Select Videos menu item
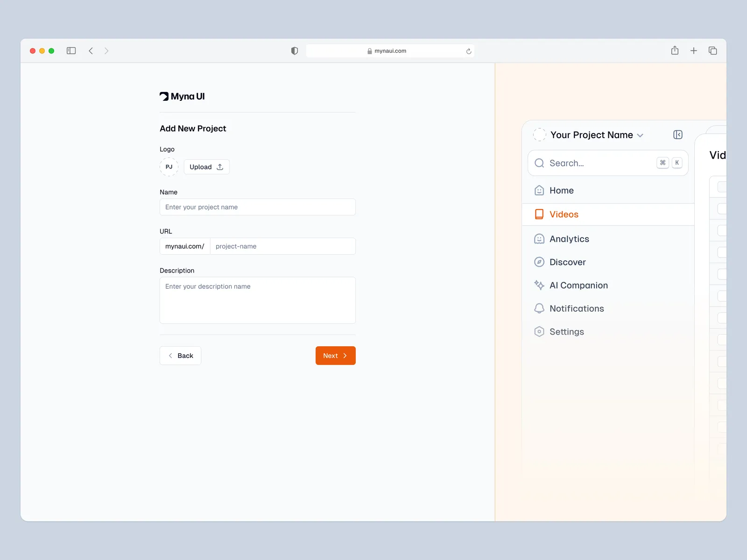Image resolution: width=747 pixels, height=560 pixels. (564, 214)
